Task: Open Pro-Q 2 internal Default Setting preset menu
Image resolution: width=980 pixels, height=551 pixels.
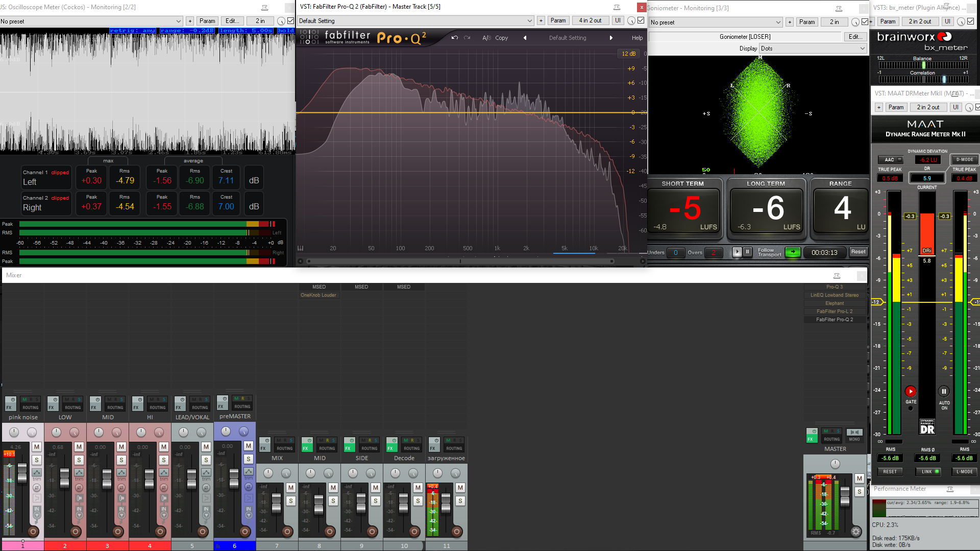Action: click(568, 38)
